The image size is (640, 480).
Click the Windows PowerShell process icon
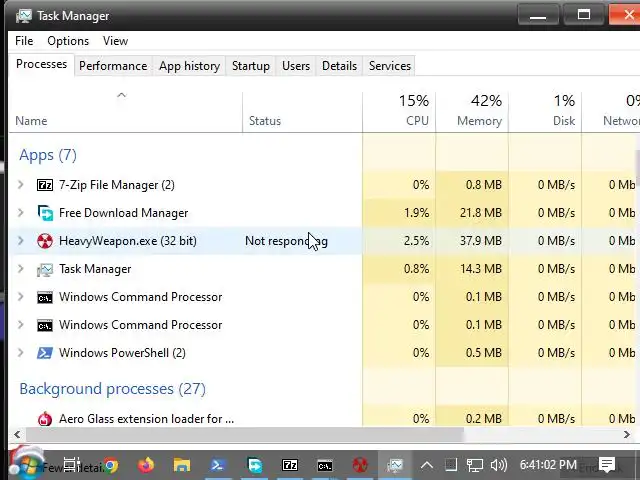45,353
